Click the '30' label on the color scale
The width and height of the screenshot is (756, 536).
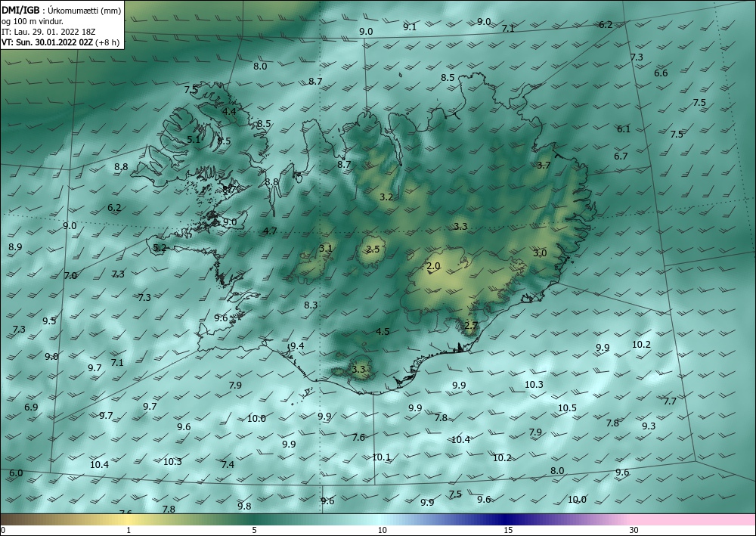click(634, 530)
